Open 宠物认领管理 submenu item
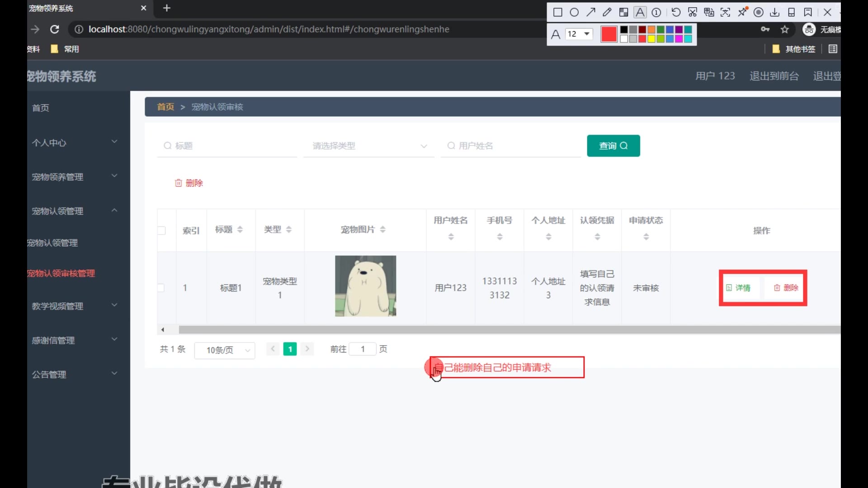Viewport: 868px width, 488px height. click(53, 243)
